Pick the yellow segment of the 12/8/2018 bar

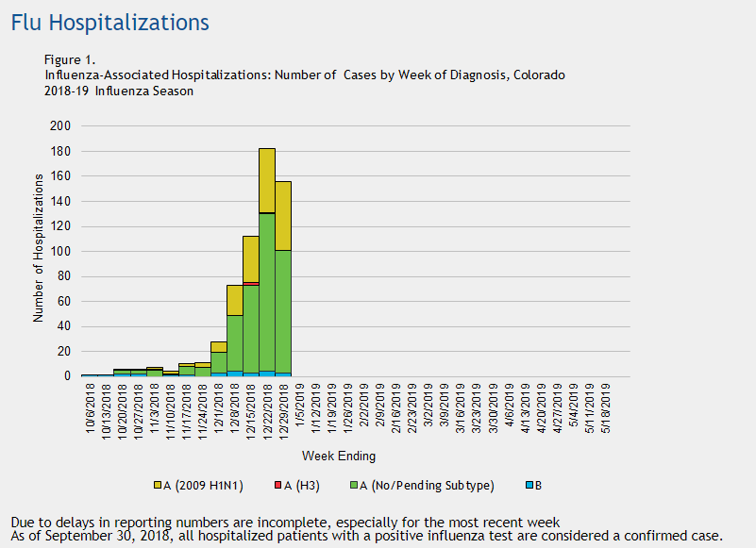(x=235, y=299)
